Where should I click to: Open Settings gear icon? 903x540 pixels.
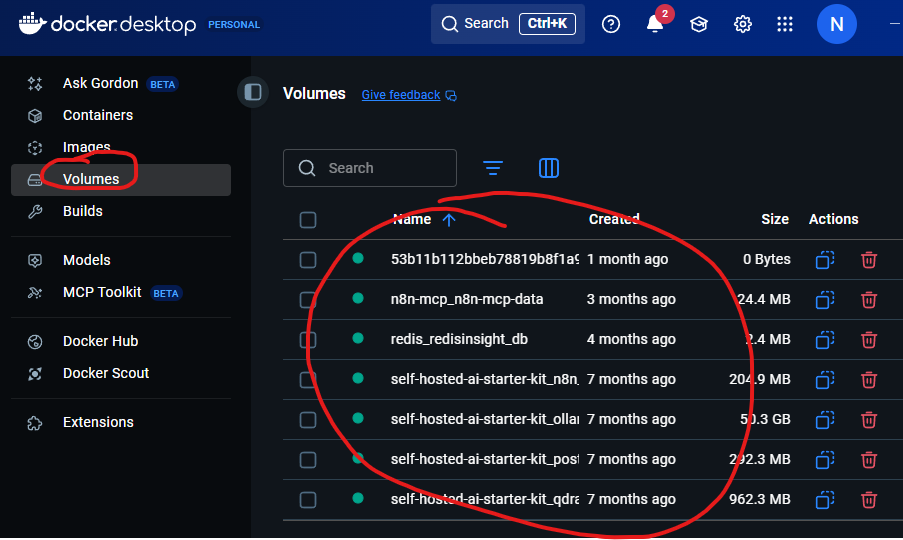click(742, 24)
